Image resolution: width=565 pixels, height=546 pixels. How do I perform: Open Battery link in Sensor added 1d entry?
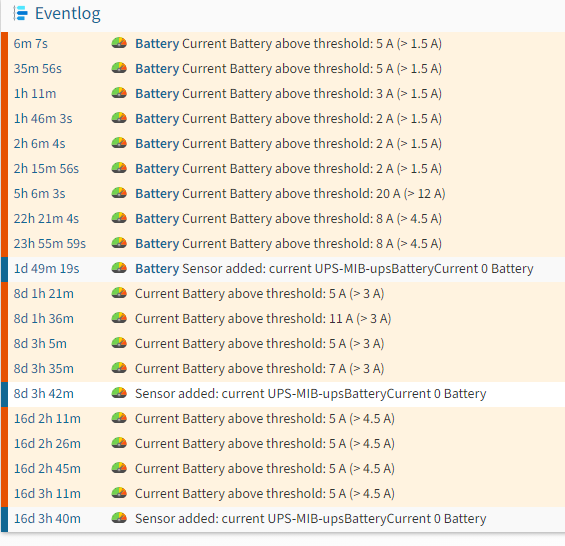tap(157, 268)
